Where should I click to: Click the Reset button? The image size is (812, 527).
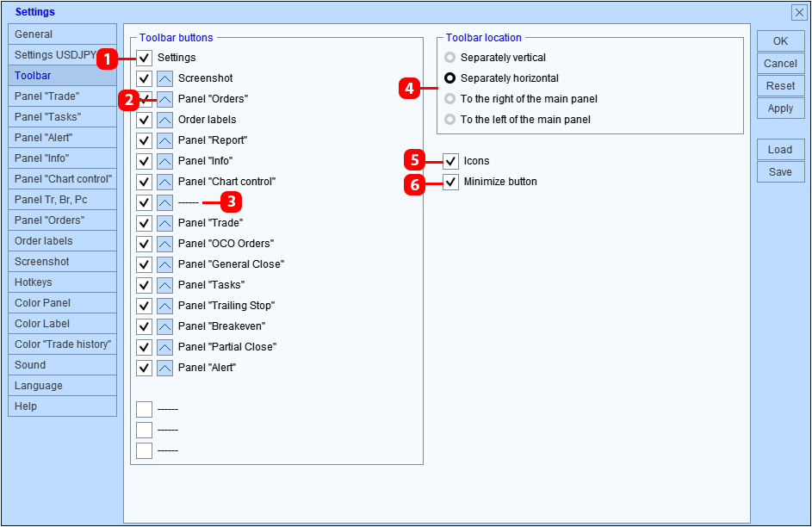(x=780, y=86)
